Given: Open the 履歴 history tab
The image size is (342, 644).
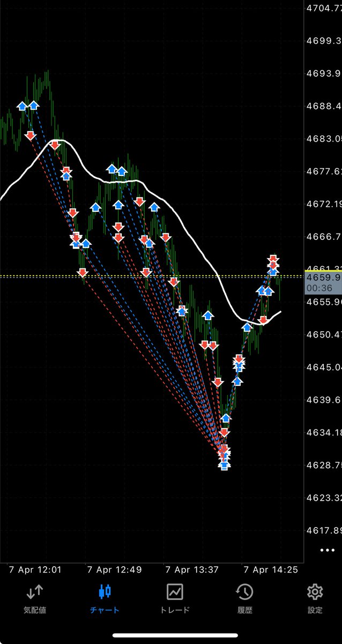Looking at the screenshot, I should tap(244, 599).
